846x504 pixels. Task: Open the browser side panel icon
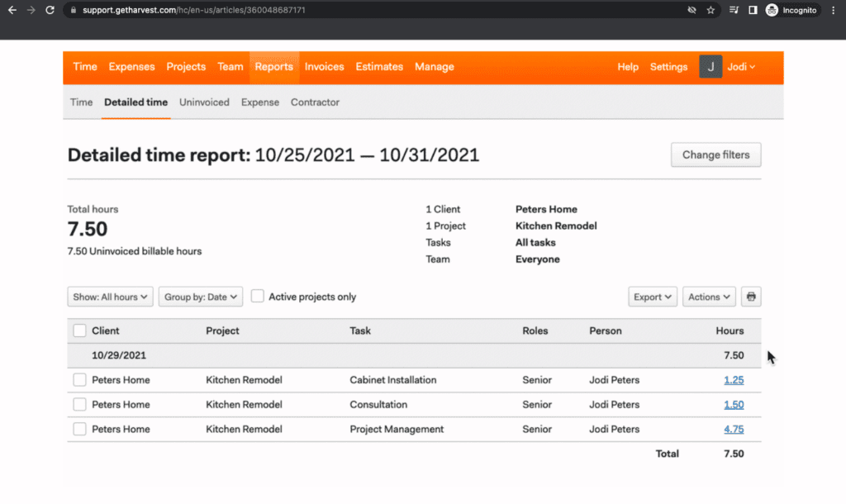[x=753, y=10]
